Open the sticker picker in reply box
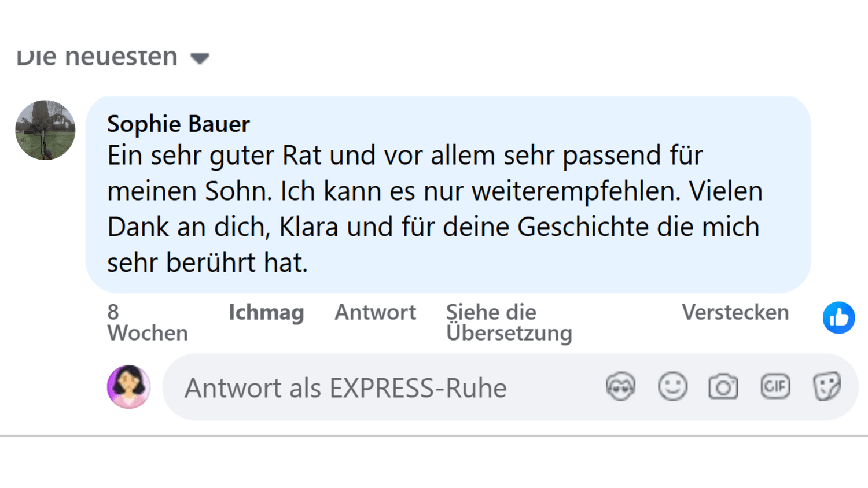 point(827,387)
